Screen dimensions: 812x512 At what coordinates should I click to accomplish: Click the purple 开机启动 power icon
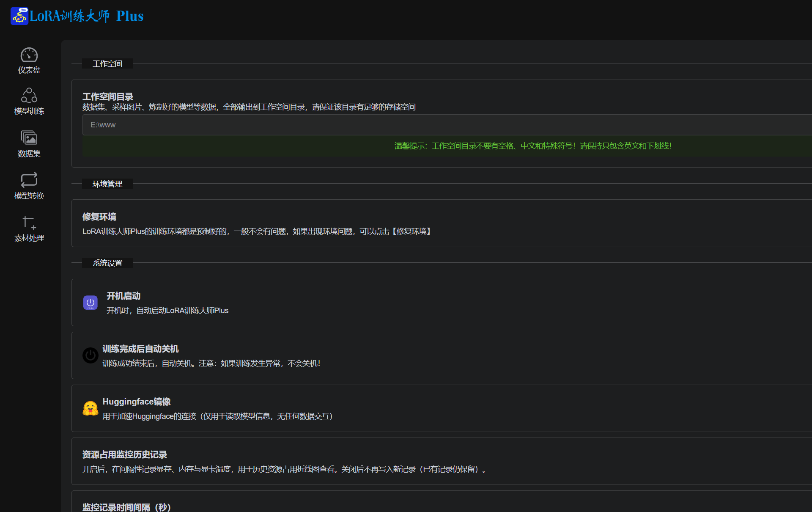pos(91,303)
